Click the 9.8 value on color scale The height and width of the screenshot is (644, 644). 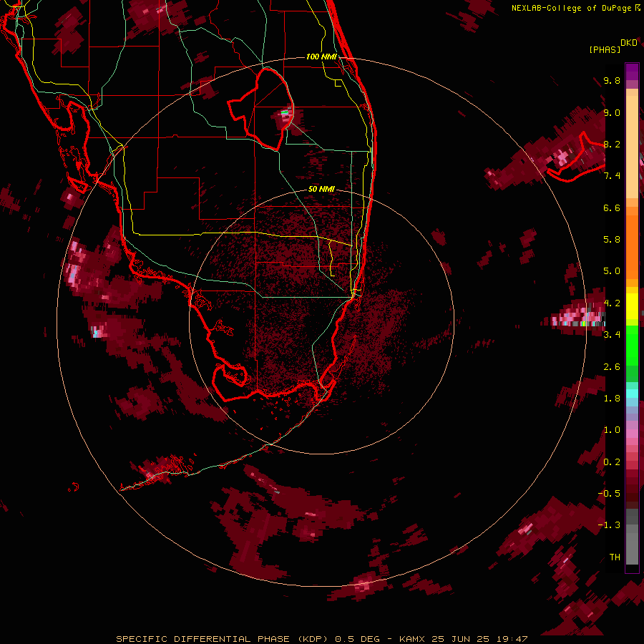click(x=612, y=80)
